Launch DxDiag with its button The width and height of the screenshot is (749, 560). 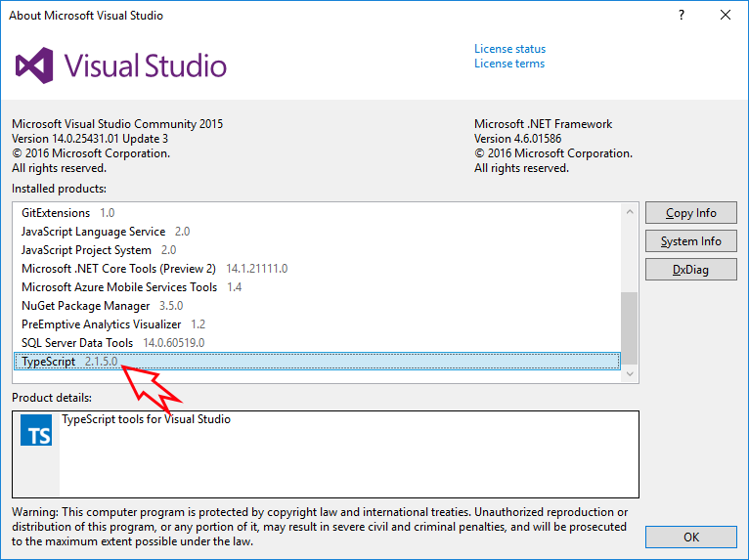(690, 270)
